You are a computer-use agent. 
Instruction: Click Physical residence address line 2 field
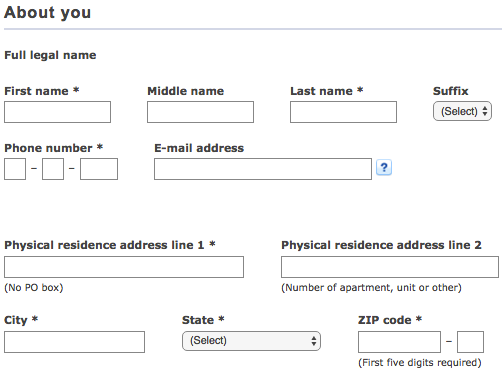390,267
